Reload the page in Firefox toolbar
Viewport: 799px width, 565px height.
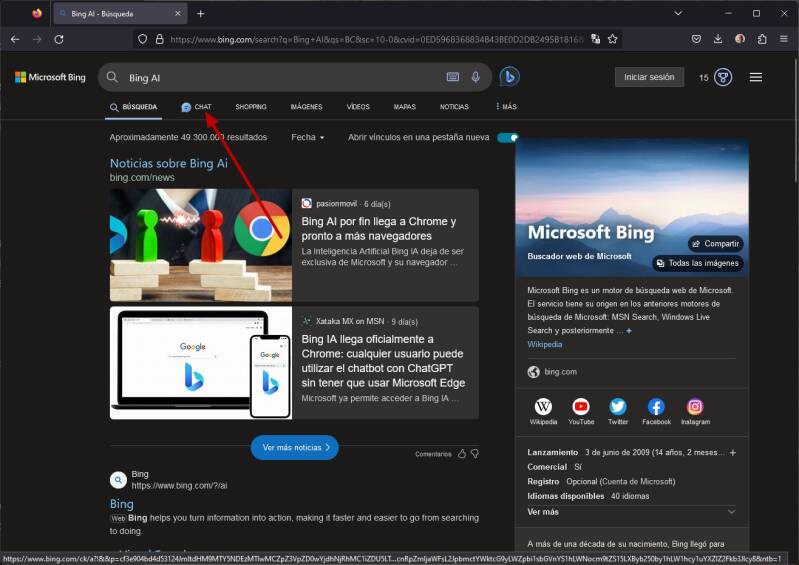[x=59, y=39]
